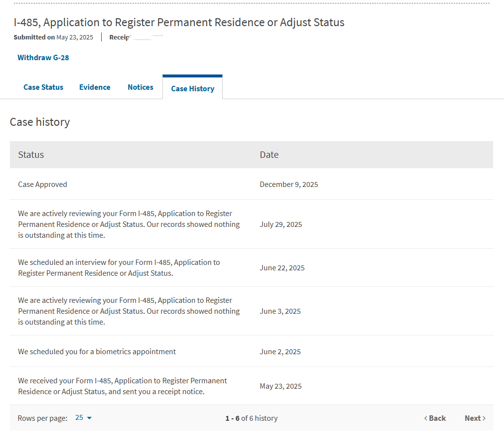Click the 1 - 6 of 6 history count
The image size is (504, 442).
[251, 418]
